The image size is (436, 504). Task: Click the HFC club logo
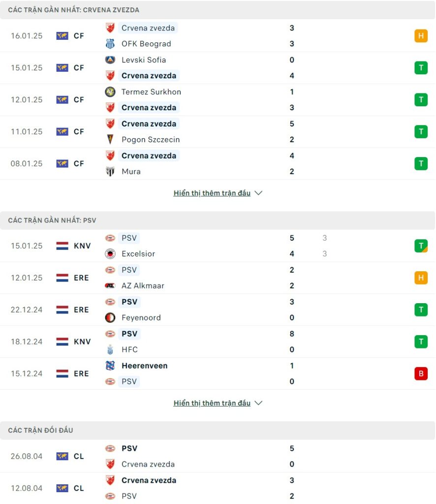point(110,349)
